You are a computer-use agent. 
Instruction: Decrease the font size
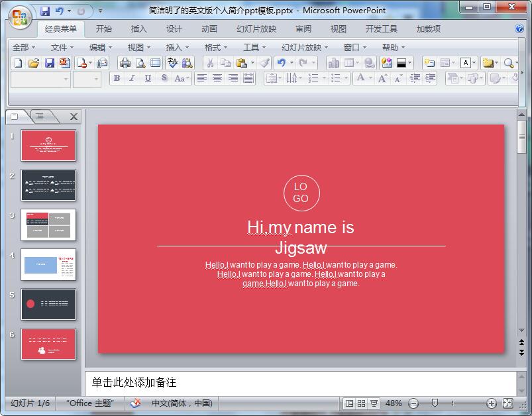pos(398,78)
